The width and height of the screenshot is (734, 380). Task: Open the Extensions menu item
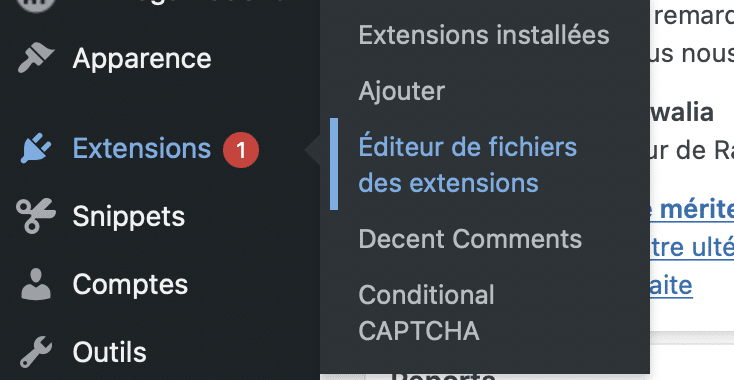click(142, 149)
